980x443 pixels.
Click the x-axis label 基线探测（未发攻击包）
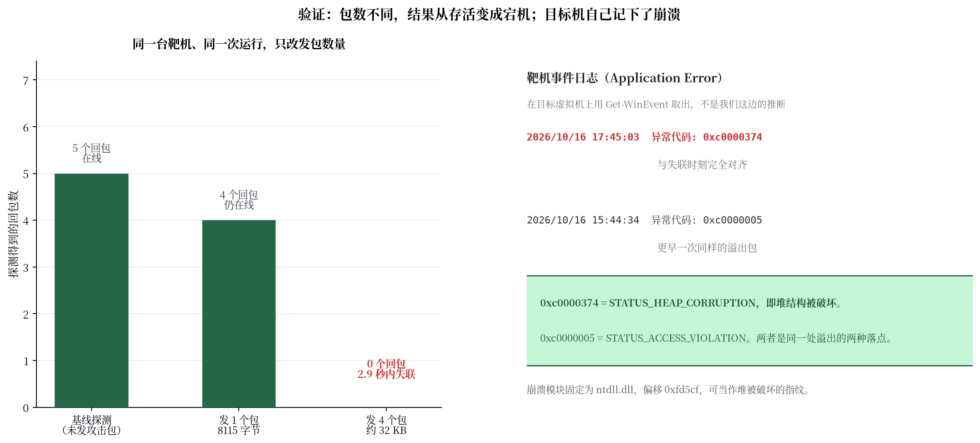click(x=92, y=425)
